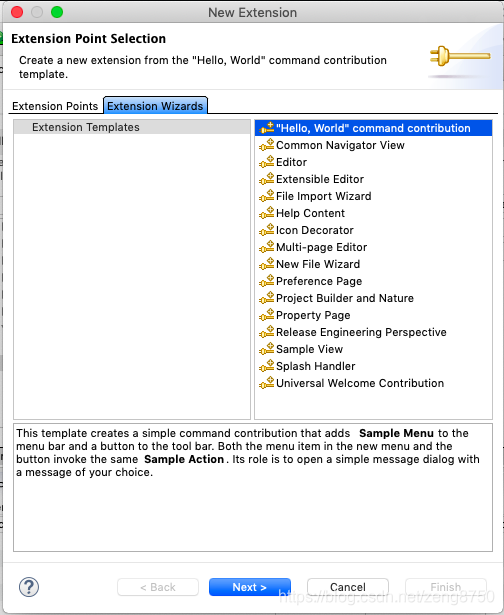The width and height of the screenshot is (504, 615).
Task: Click the Universal Welcome Contribution icon
Action: coord(267,383)
